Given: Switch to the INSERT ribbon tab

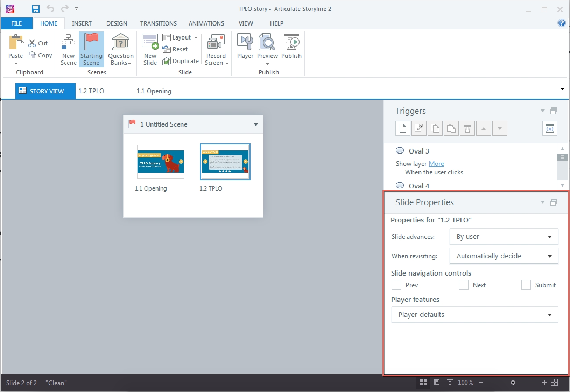Looking at the screenshot, I should point(82,23).
